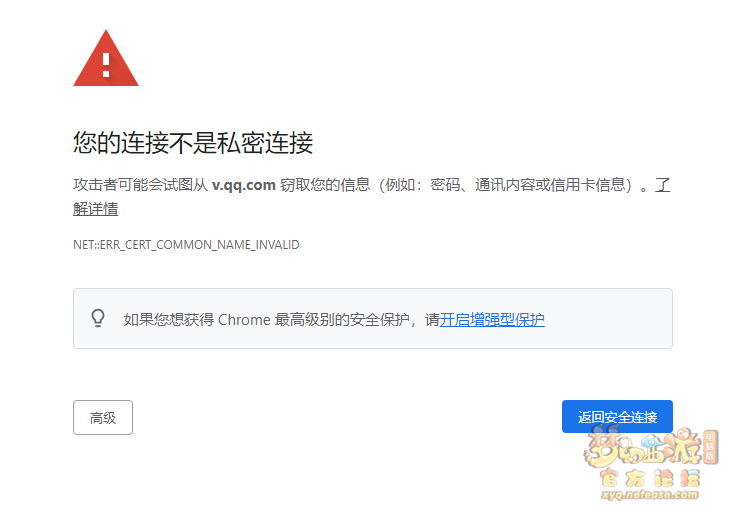Click the xyq.netease.com watermark URL
The width and height of the screenshot is (730, 507).
point(650,494)
